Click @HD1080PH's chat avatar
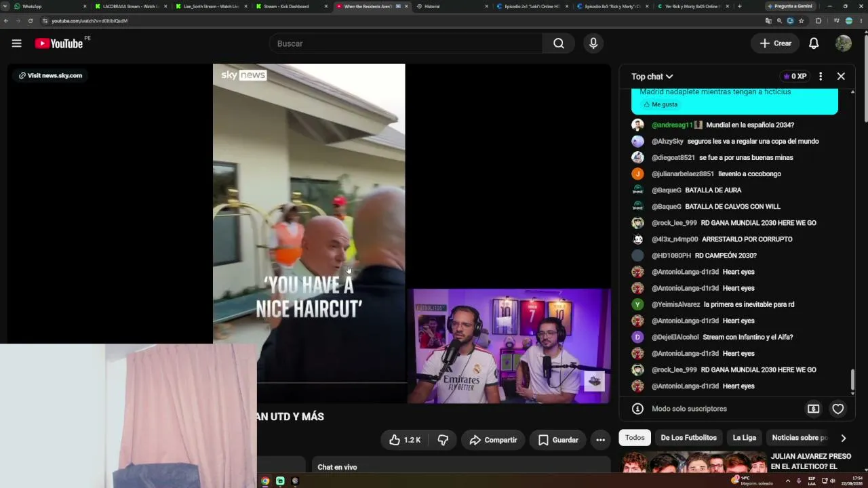Screen dimensions: 868x488 637,256
